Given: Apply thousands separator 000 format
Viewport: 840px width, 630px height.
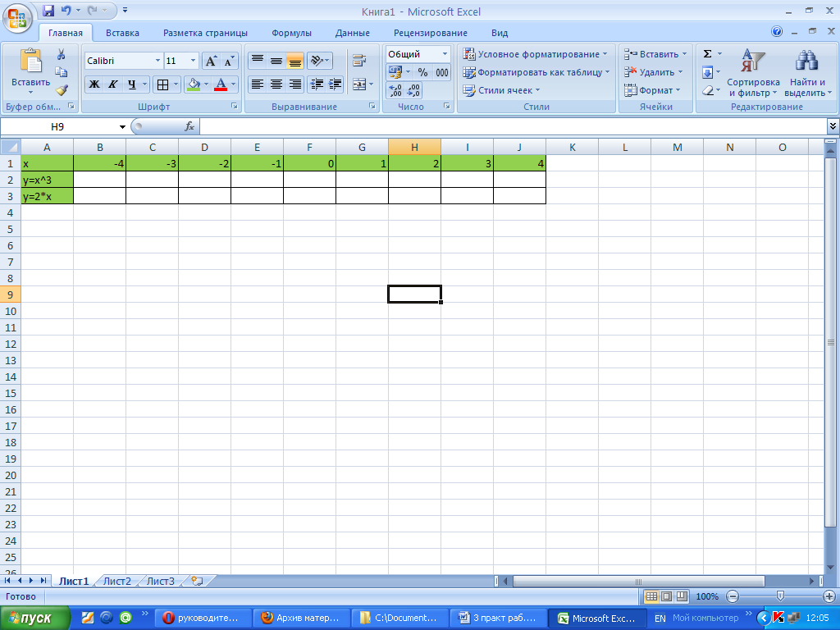Looking at the screenshot, I should (442, 72).
